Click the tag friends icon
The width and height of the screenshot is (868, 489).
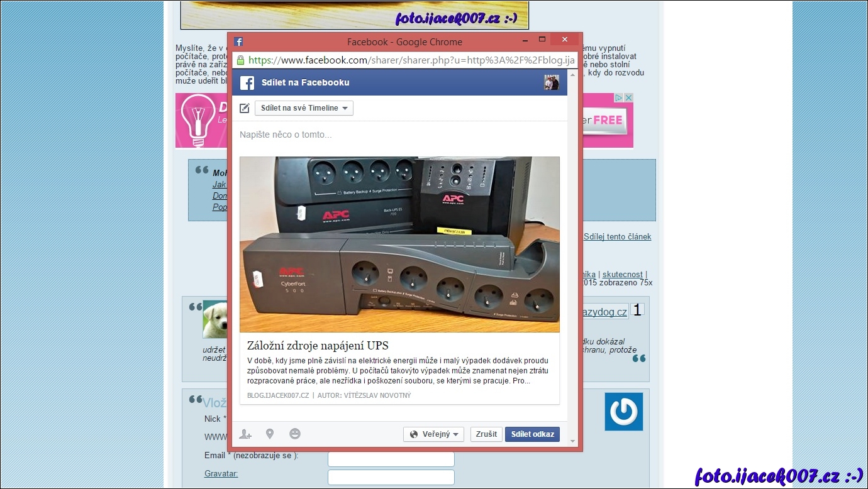pos(245,434)
